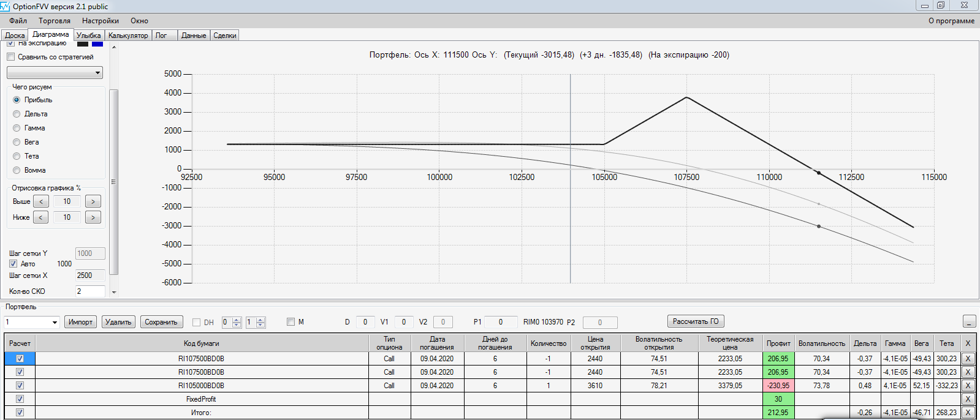Viewport: 980px width, 420px height.
Task: Remove the FixedProfit row with X button
Action: (x=968, y=399)
